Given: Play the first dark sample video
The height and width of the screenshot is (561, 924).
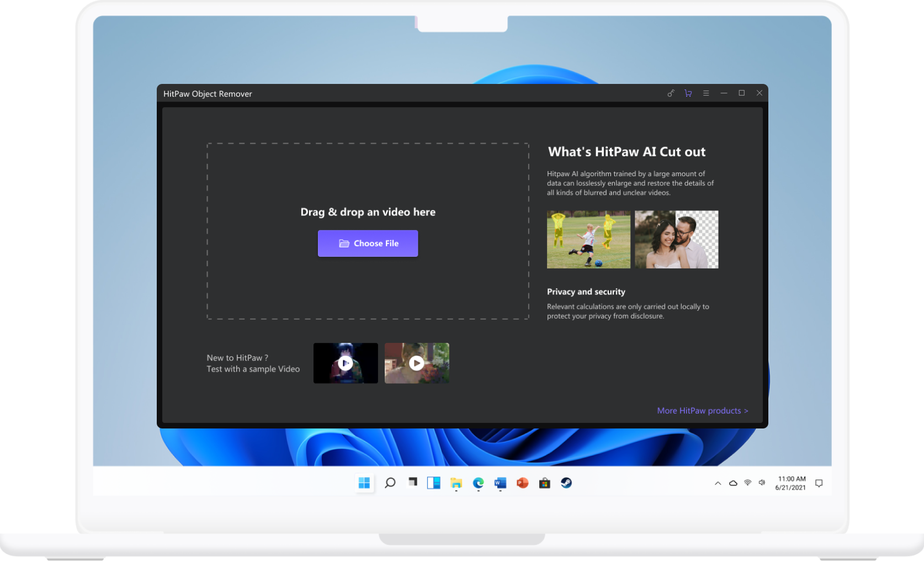Looking at the screenshot, I should pyautogui.click(x=346, y=363).
